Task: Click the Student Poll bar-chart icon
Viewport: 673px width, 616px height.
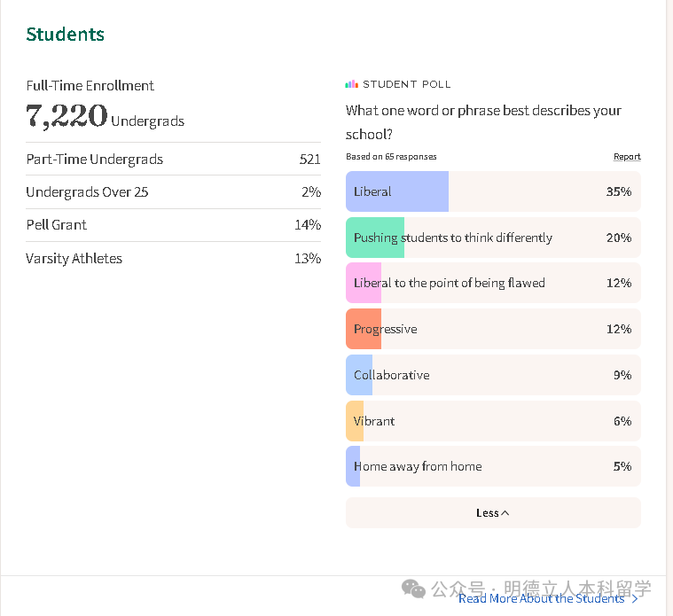Action: pos(351,84)
